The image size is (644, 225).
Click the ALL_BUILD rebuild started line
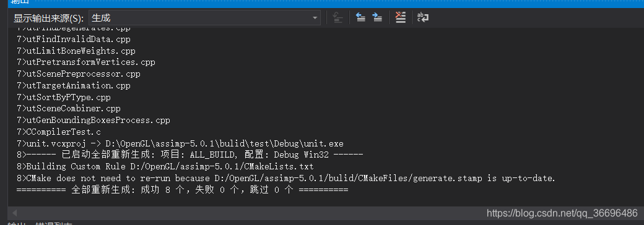189,155
